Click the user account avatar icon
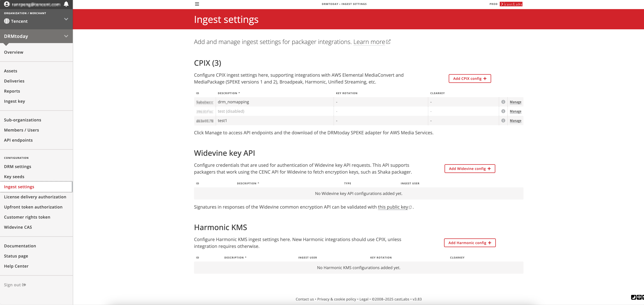Viewport: 644px width, 305px height. point(7,4)
